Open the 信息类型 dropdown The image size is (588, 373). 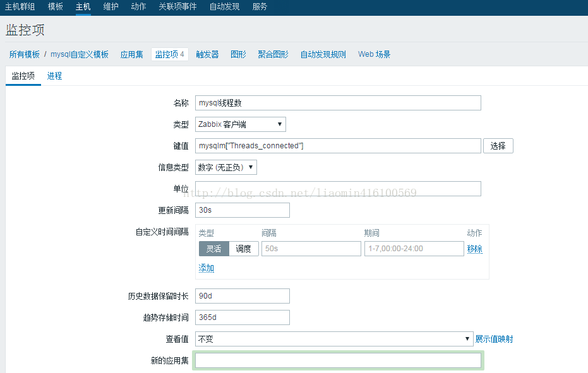click(x=225, y=167)
